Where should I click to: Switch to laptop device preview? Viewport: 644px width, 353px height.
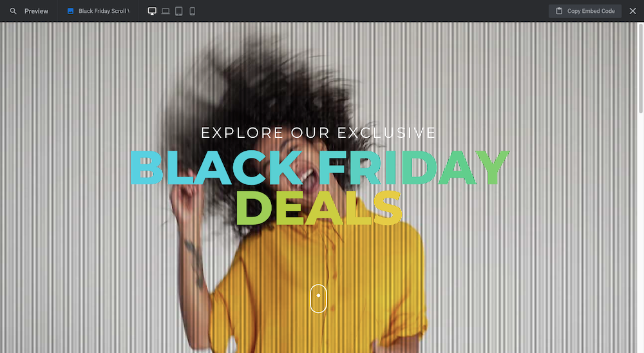point(166,11)
